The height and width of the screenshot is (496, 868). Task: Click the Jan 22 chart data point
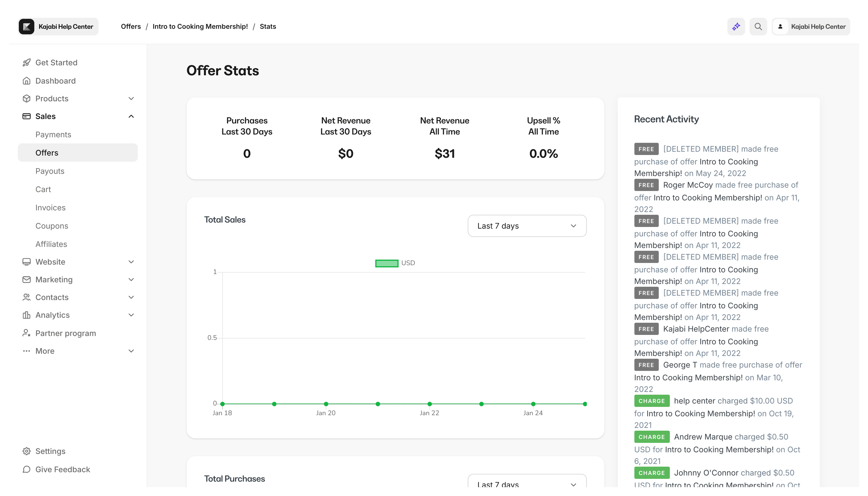click(430, 404)
